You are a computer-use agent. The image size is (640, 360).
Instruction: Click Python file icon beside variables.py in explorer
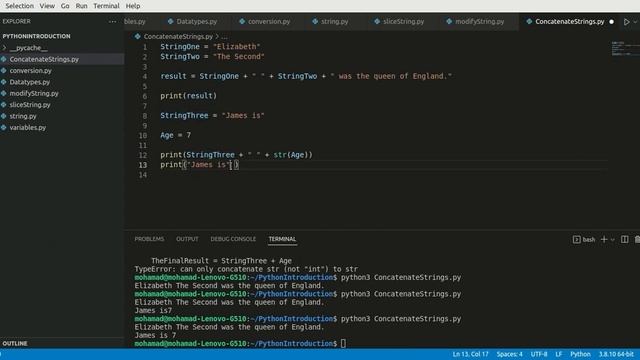coord(4,128)
